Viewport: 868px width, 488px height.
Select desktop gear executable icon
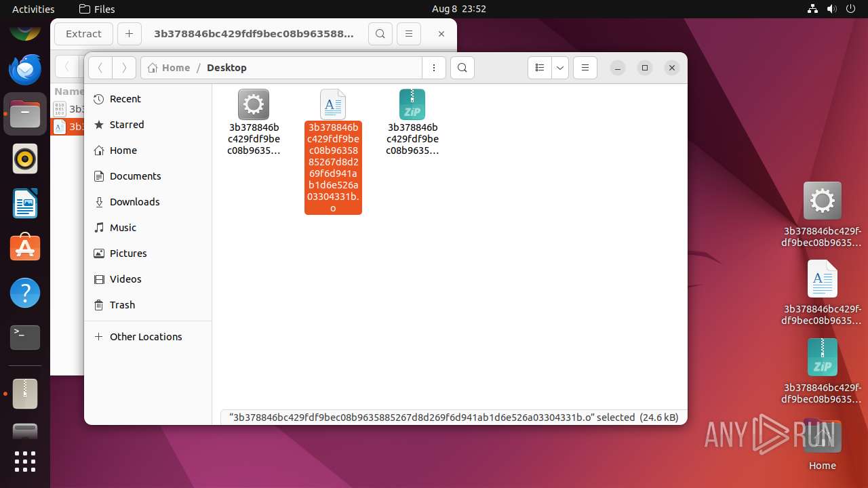(822, 201)
